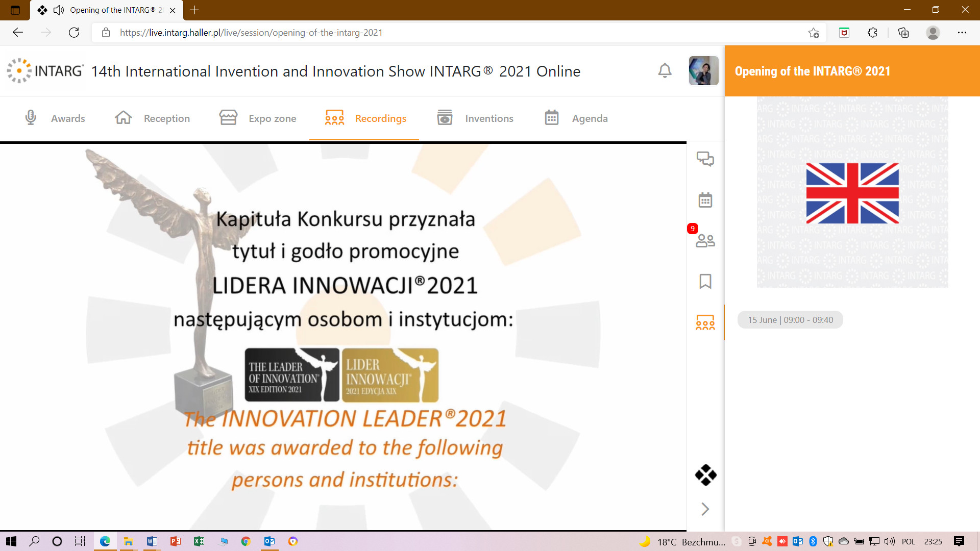The height and width of the screenshot is (551, 980).
Task: Open the Awards section
Action: point(55,118)
